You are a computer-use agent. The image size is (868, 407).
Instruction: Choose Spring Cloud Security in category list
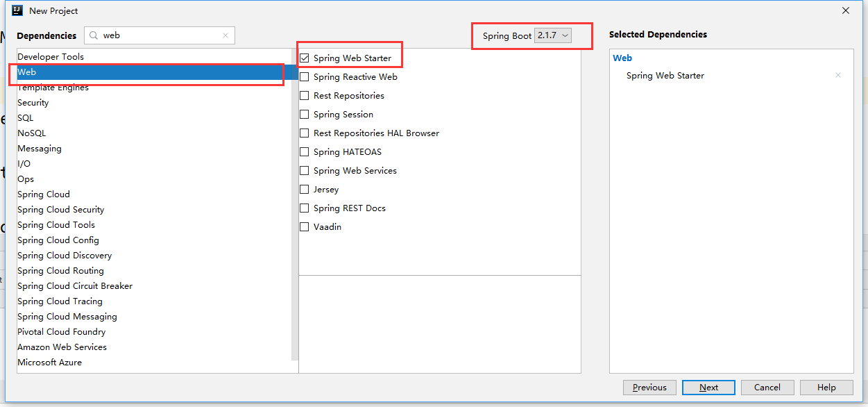coord(155,210)
